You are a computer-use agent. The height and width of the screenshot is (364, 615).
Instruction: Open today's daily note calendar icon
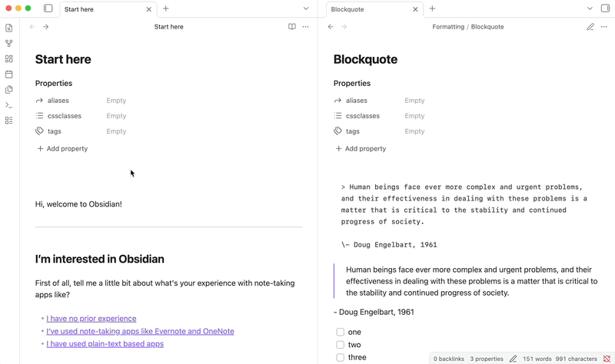pos(8,74)
